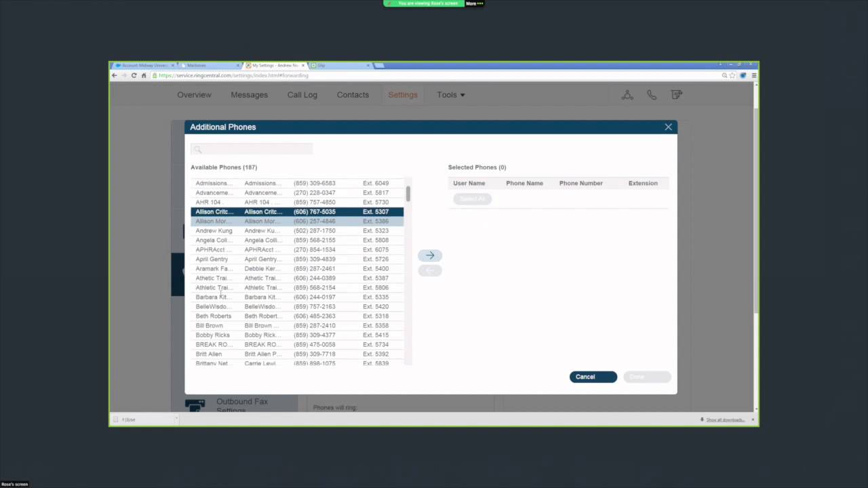Select the 'Andrew Kung' phone row
This screenshot has height=488, width=868.
point(297,230)
